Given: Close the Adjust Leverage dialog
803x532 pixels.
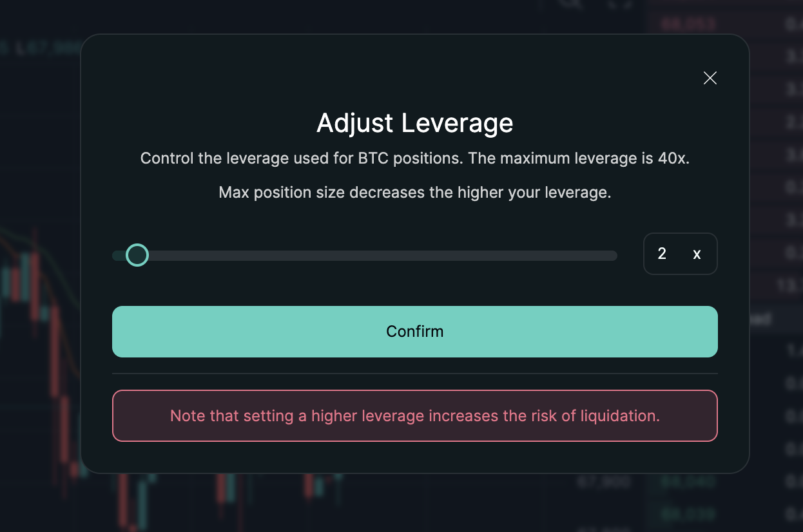Looking at the screenshot, I should (710, 78).
